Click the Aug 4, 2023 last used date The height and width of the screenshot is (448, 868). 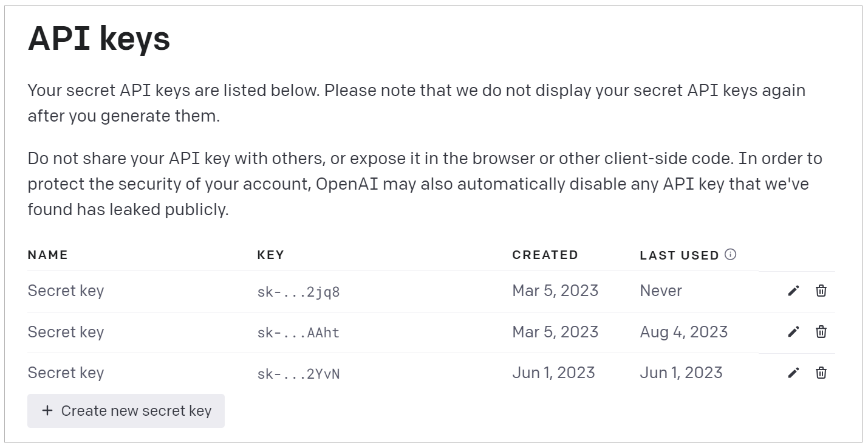[683, 332]
